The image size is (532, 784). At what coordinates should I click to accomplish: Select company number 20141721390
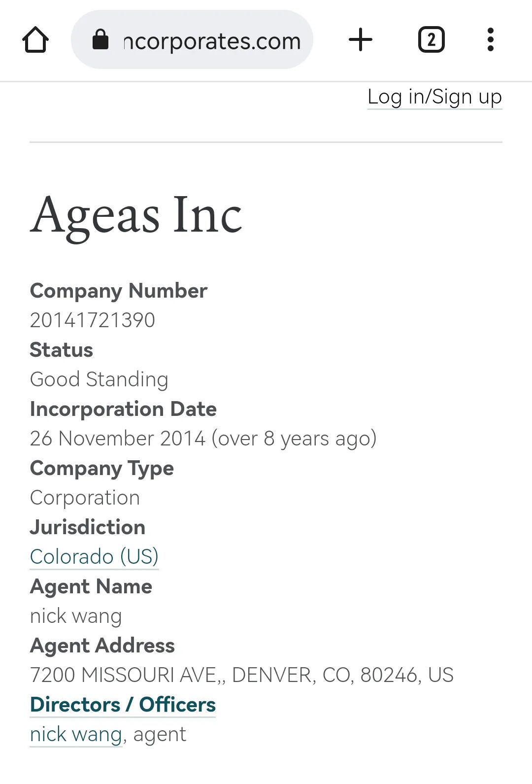point(93,320)
